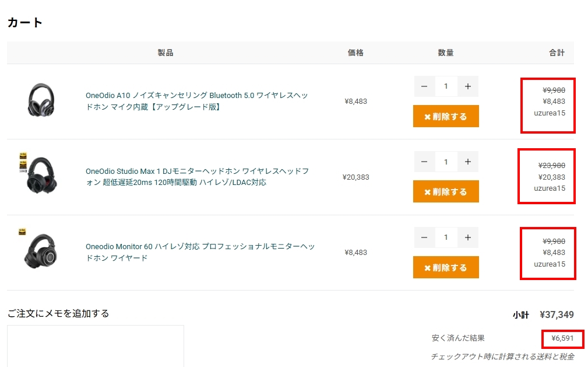Decrease quantity of Oneodio Monitor 60

(x=424, y=237)
